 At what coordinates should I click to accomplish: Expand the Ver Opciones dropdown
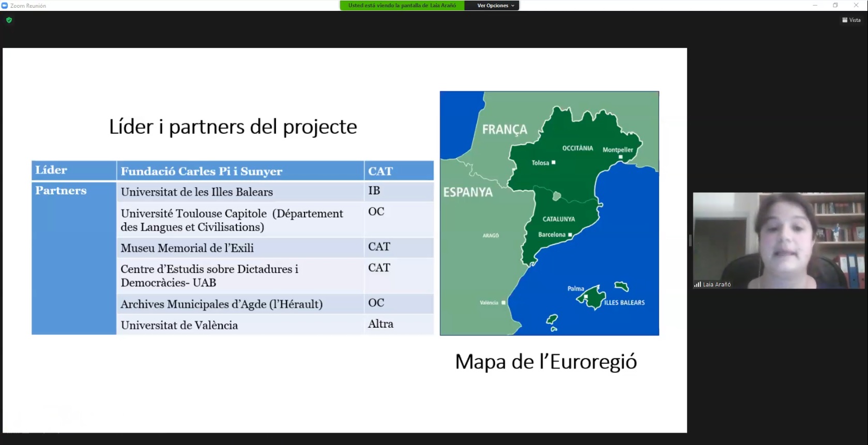(x=495, y=6)
